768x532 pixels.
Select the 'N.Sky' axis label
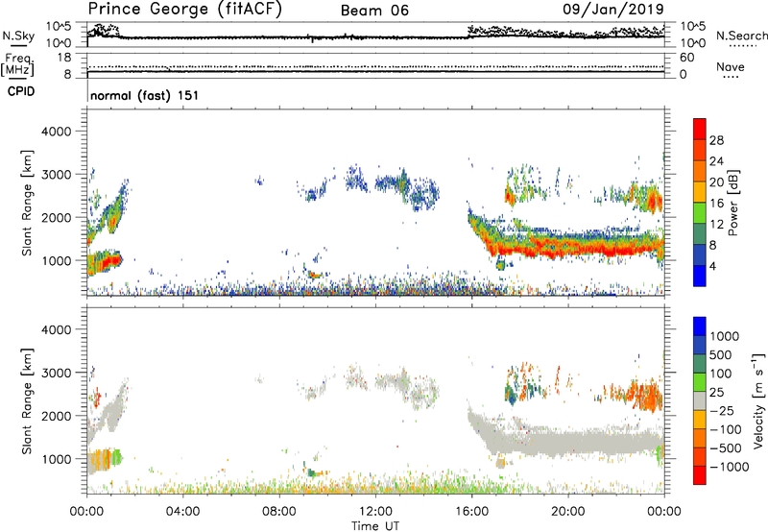point(18,36)
